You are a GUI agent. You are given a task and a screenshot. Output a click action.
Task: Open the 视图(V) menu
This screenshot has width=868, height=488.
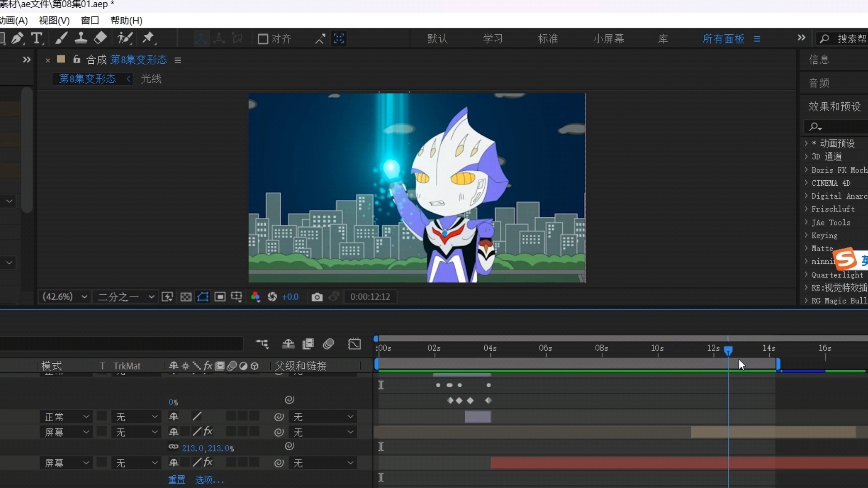(54, 20)
